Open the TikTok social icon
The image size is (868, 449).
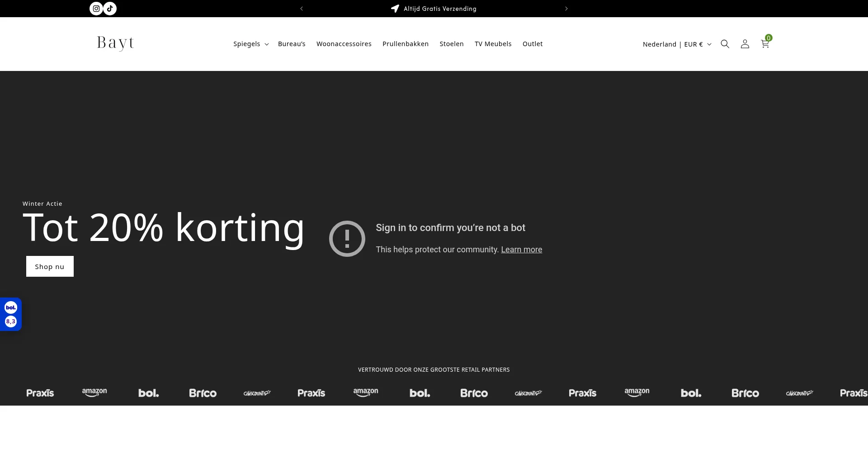click(x=110, y=9)
